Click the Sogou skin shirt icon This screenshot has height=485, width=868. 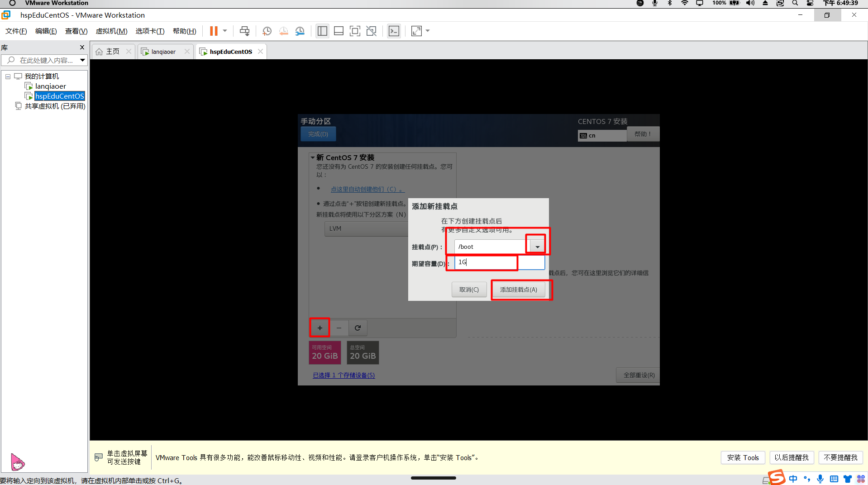847,479
